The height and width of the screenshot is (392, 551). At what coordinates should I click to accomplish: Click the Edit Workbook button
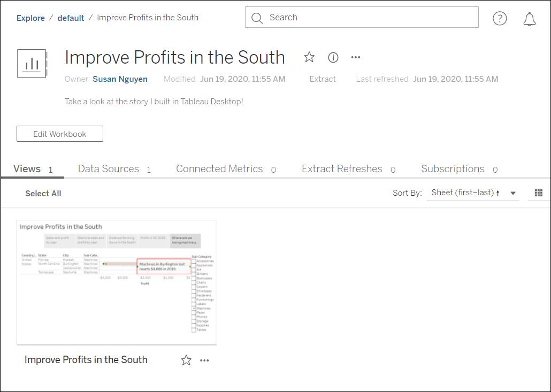(x=59, y=134)
